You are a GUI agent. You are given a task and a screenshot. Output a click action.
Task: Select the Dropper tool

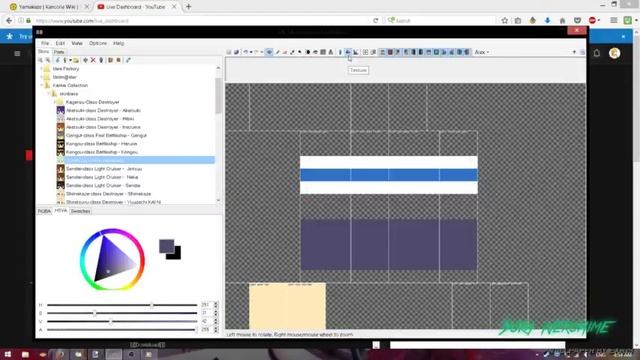[x=292, y=52]
